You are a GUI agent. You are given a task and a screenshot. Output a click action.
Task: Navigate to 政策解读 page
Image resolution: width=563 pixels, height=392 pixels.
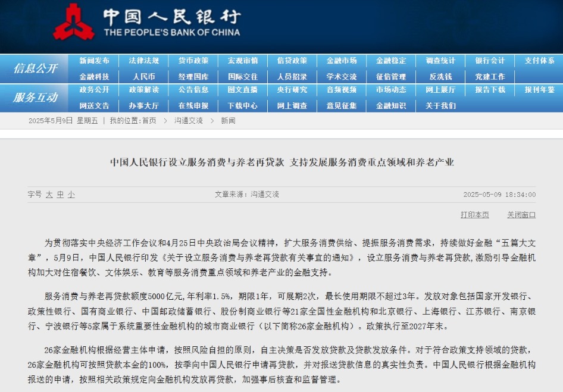[x=143, y=90]
